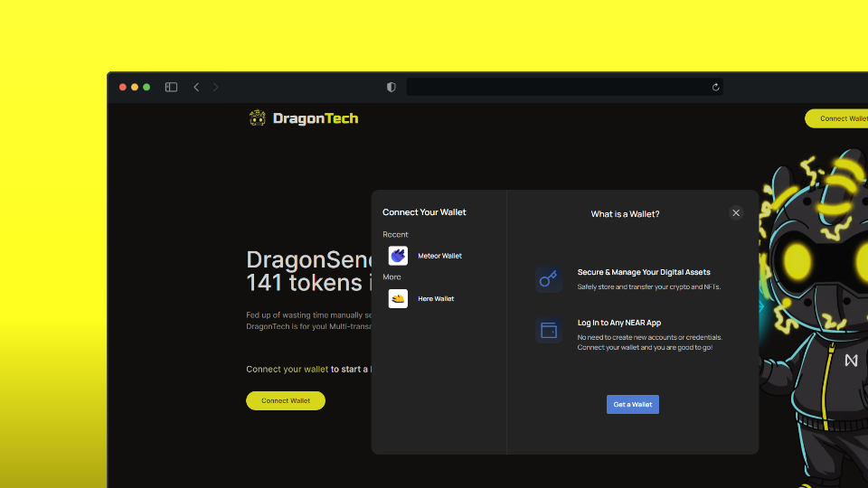
Task: Click the dragon mascot illustration
Action: point(814,318)
